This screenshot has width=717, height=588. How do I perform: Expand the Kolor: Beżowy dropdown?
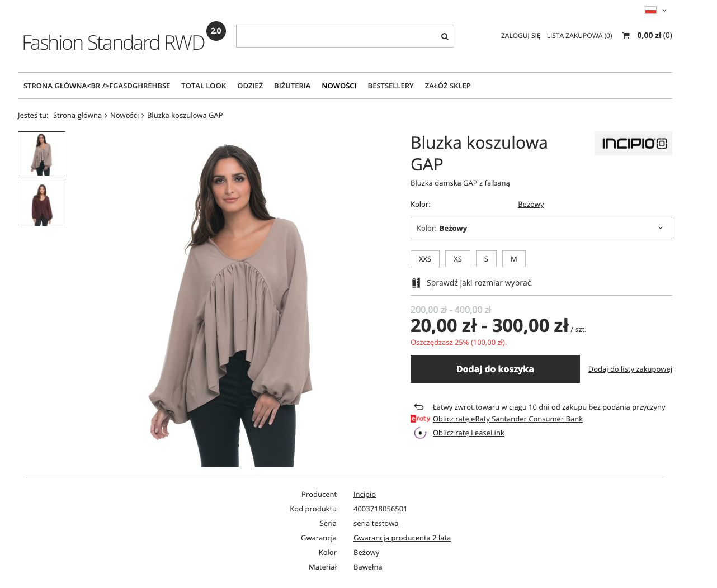pos(541,228)
